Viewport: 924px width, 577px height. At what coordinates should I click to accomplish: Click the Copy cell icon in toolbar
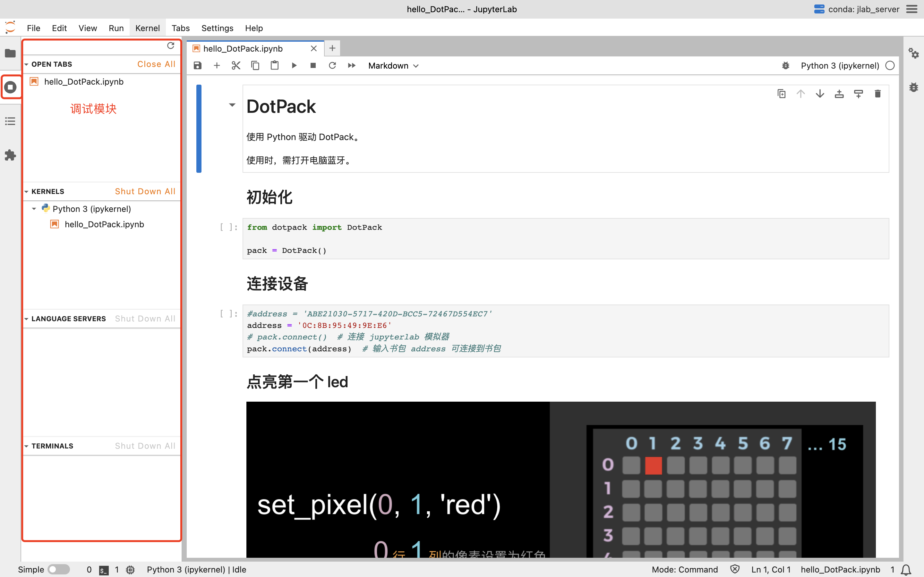click(x=255, y=65)
